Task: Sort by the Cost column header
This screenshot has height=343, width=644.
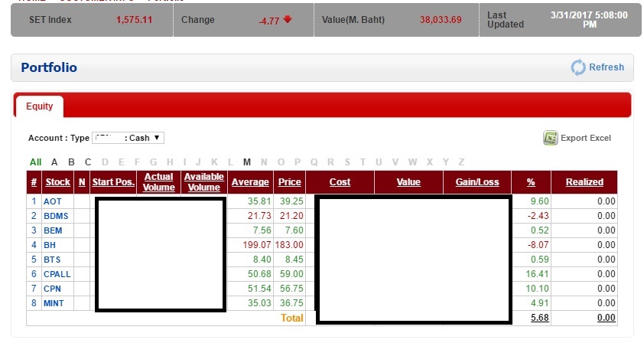Action: click(x=340, y=182)
